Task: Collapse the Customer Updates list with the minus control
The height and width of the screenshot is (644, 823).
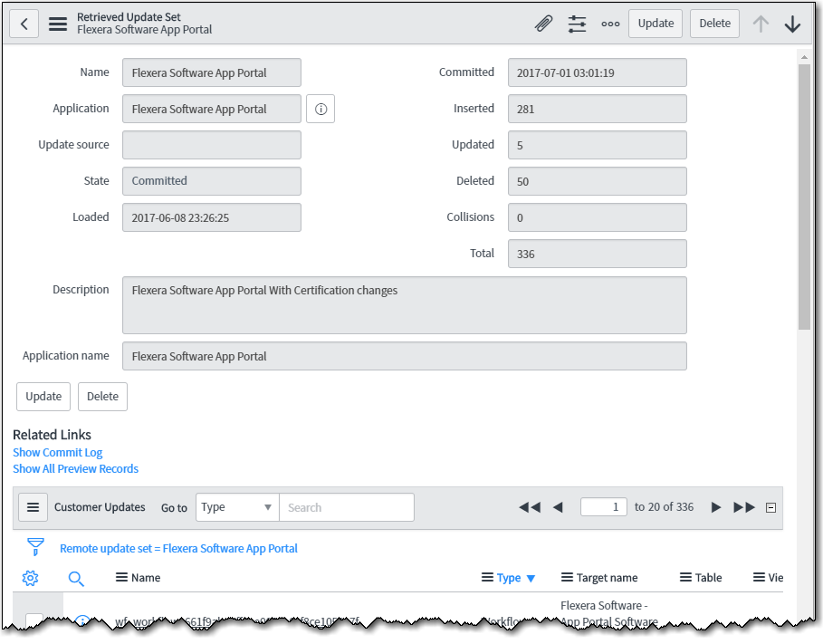Action: click(x=770, y=507)
